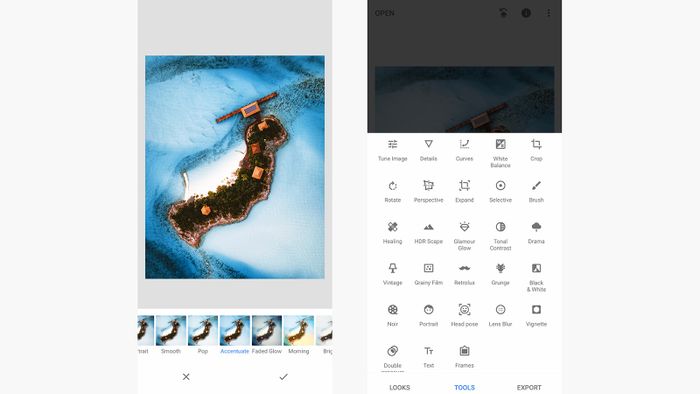Open the edit stack layers icon
Screen dimensions: 700x394
pos(503,13)
